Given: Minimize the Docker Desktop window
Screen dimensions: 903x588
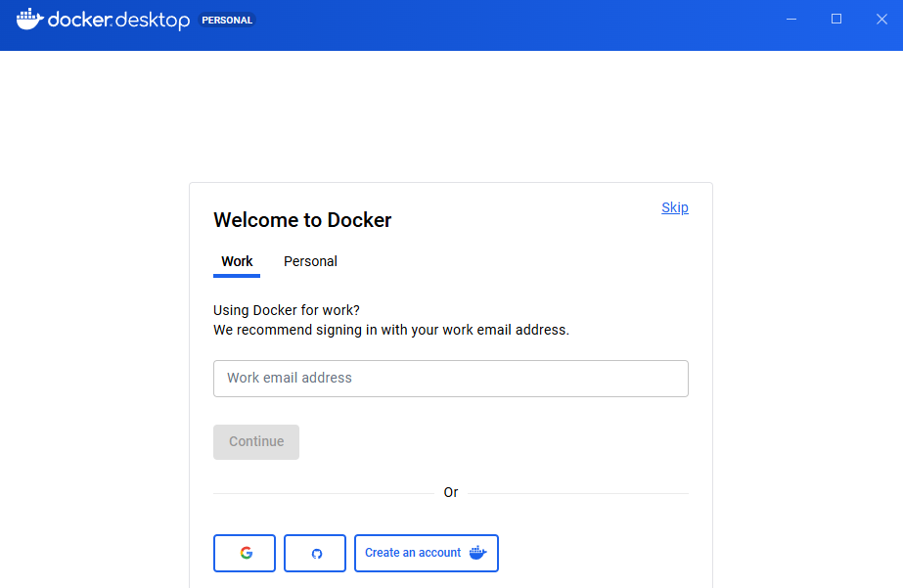Looking at the screenshot, I should (x=791, y=20).
